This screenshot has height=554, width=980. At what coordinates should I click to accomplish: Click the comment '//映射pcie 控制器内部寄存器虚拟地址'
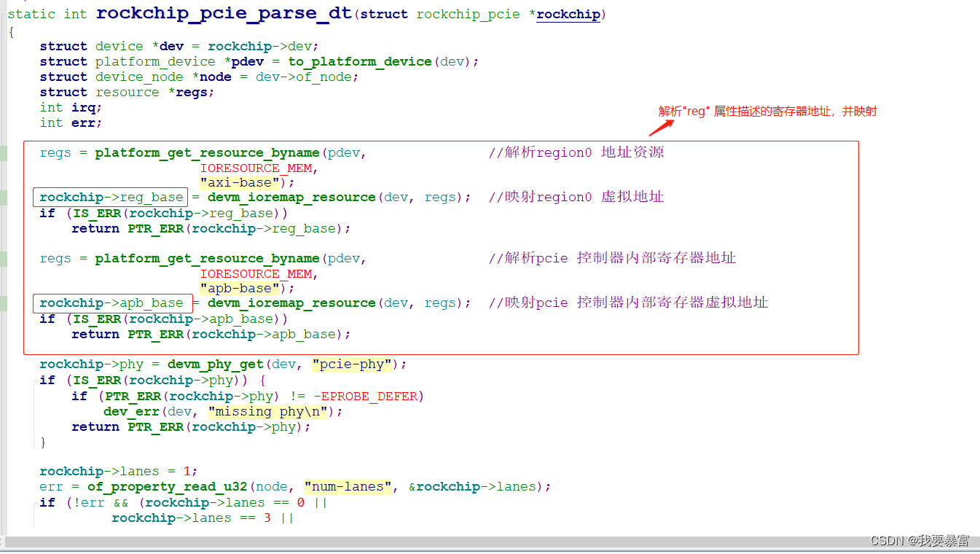click(x=628, y=303)
